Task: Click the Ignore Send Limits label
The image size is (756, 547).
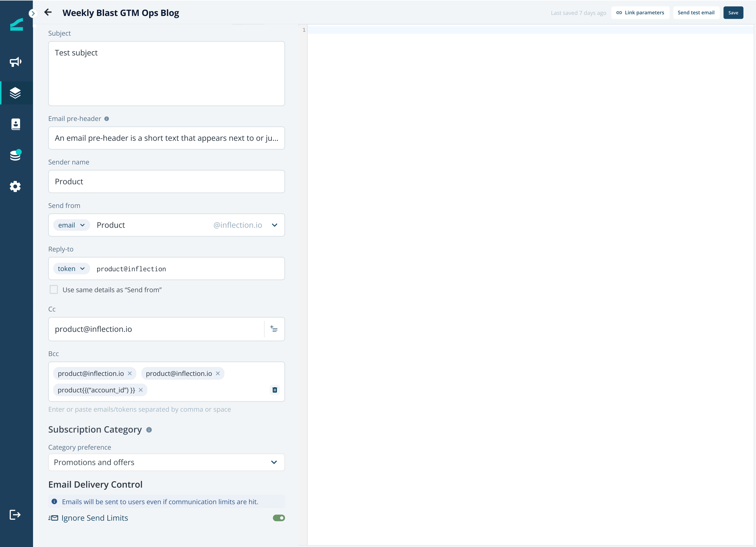Action: [95, 518]
